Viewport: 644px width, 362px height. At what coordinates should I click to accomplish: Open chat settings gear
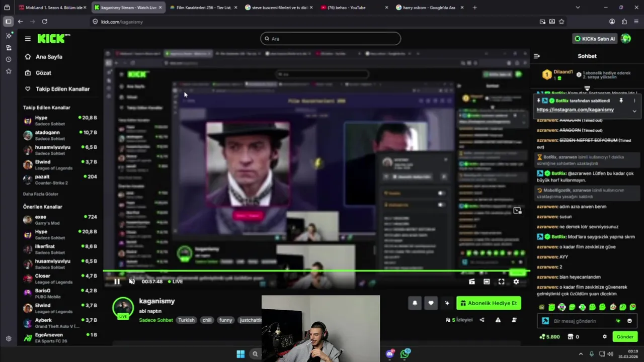605,337
